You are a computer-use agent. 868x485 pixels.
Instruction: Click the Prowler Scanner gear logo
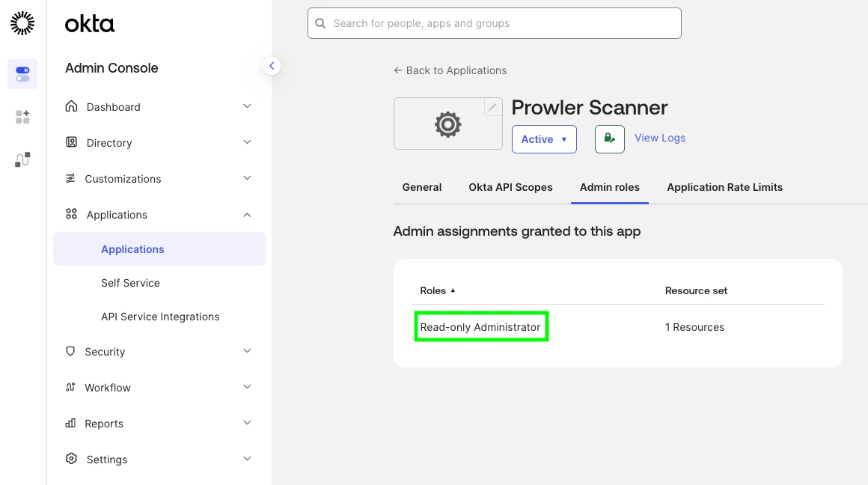click(447, 124)
